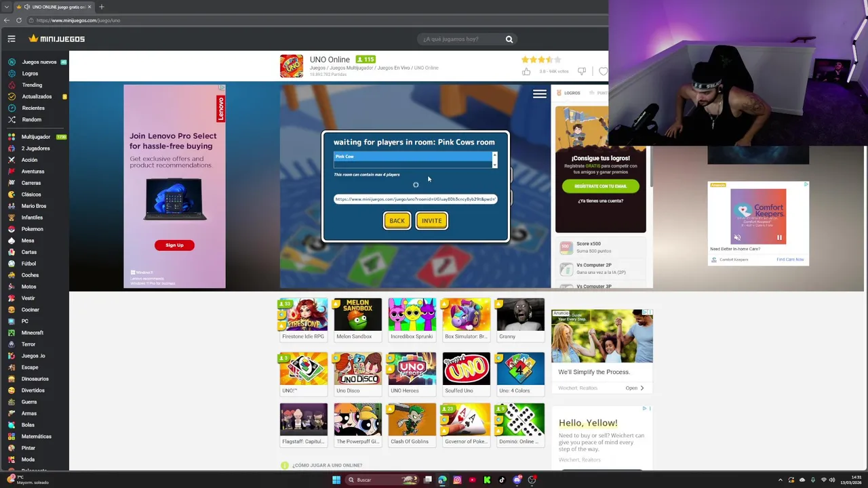
Task: Open the Juegos Multijugador breadcrumb link
Action: click(x=351, y=68)
